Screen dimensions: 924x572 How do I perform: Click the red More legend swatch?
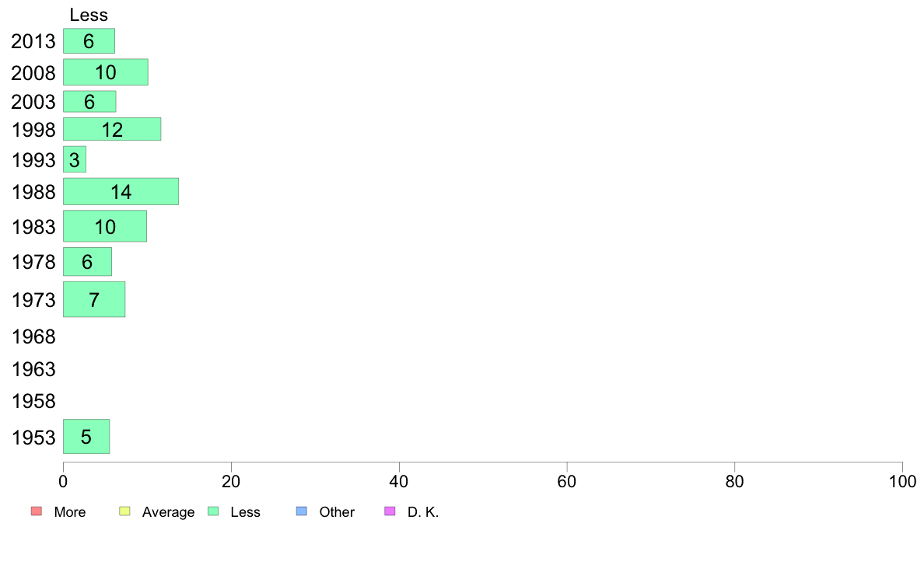point(37,511)
